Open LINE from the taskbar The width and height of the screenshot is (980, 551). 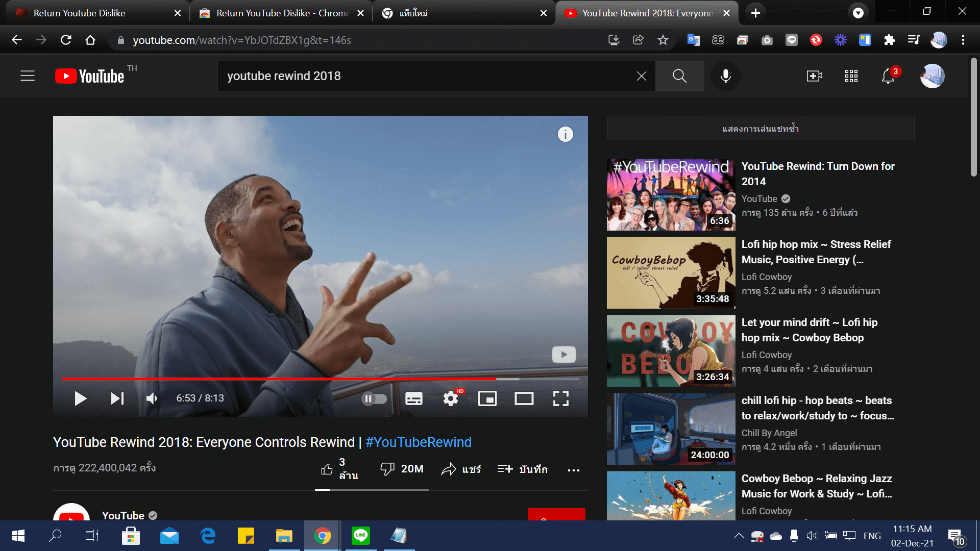coord(360,536)
